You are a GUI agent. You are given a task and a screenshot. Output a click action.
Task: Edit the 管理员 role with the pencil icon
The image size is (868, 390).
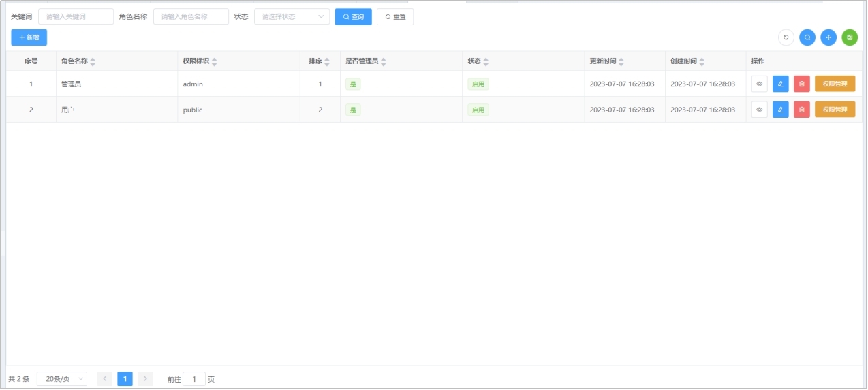tap(780, 84)
